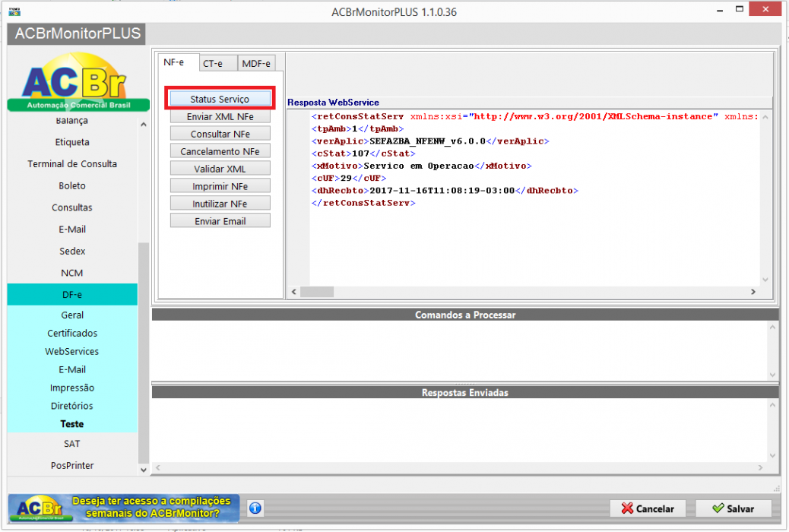Click down arrow in Respostas Enviadas
The image size is (789, 532).
772,456
